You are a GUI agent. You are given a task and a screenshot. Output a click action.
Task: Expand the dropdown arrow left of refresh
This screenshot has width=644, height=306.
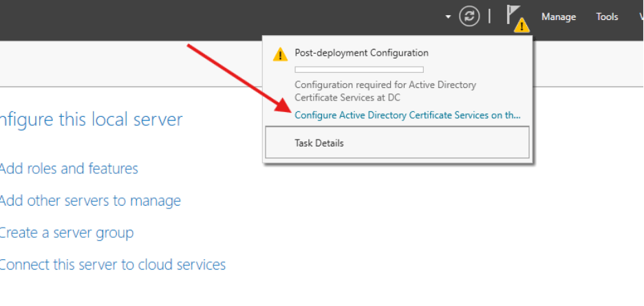click(x=449, y=17)
